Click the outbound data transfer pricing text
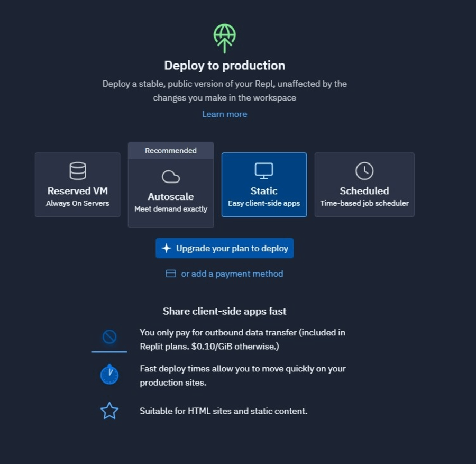Screen dimensions: 476x464 click(242, 340)
